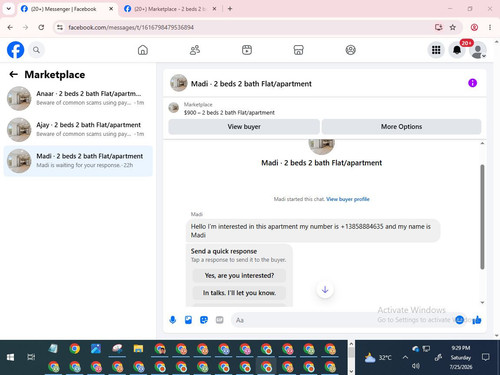Send 'In talks. I'll let you know.' response
The width and height of the screenshot is (500, 375).
[239, 293]
